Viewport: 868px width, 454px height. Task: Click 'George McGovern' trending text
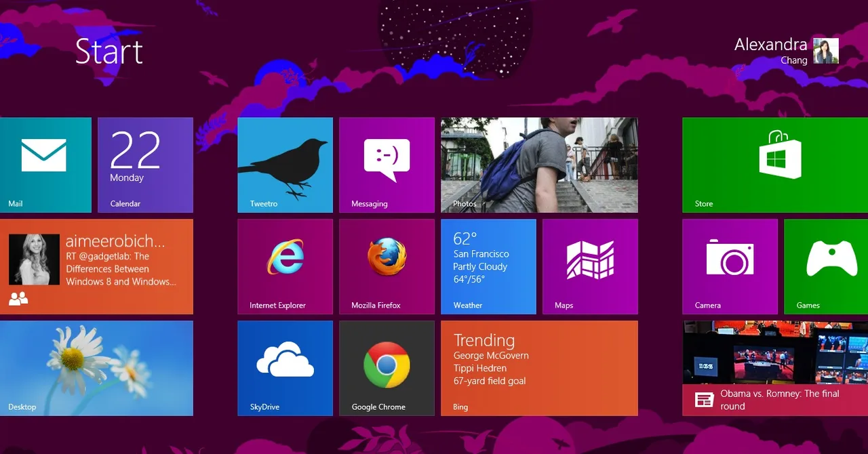coord(491,356)
